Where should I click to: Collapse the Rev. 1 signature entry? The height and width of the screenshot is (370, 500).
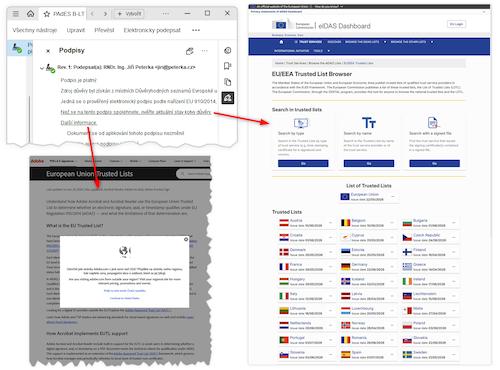pyautogui.click(x=42, y=68)
